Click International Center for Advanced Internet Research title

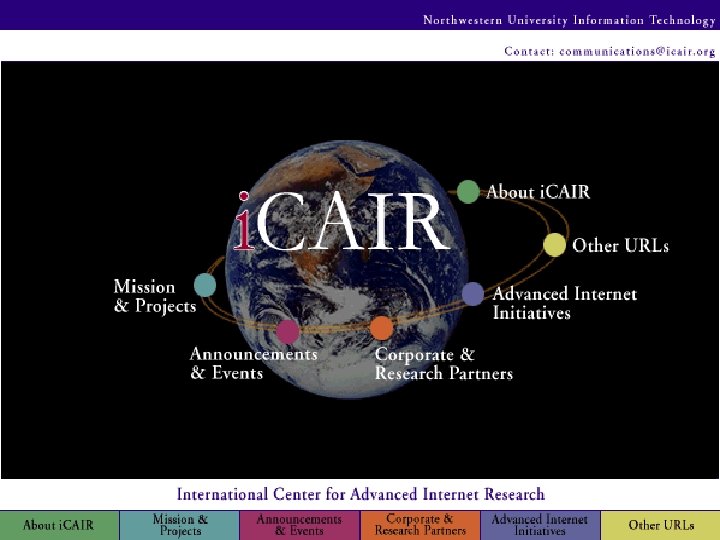pyautogui.click(x=361, y=495)
